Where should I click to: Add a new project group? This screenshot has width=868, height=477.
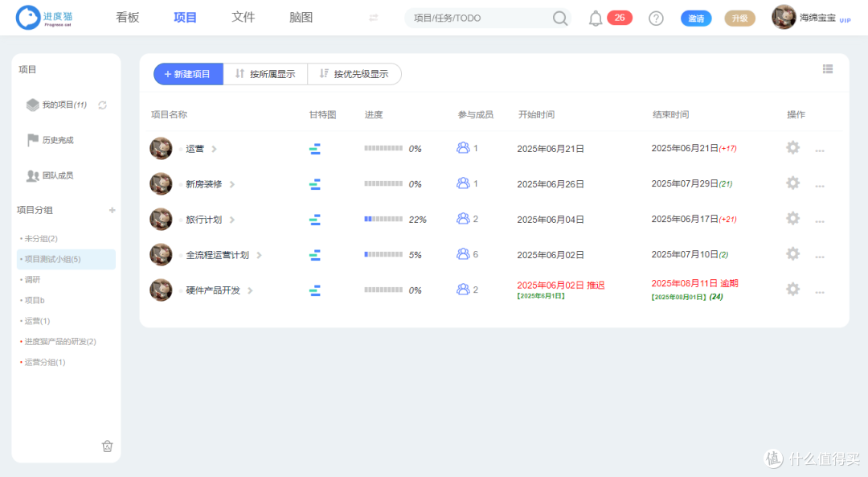point(113,210)
